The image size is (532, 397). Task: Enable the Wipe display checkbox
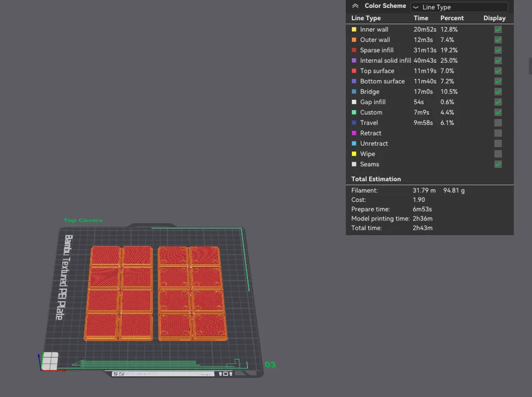point(498,154)
